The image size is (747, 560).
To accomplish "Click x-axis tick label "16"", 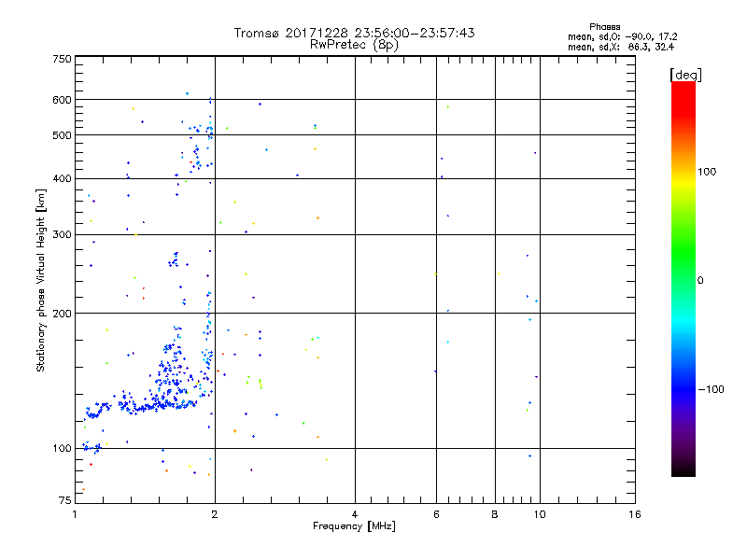I will tap(635, 514).
